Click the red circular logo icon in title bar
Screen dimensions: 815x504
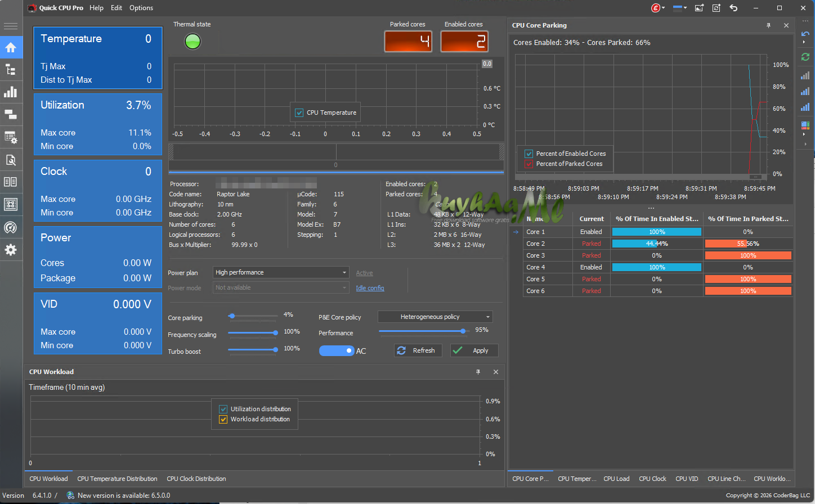click(655, 8)
